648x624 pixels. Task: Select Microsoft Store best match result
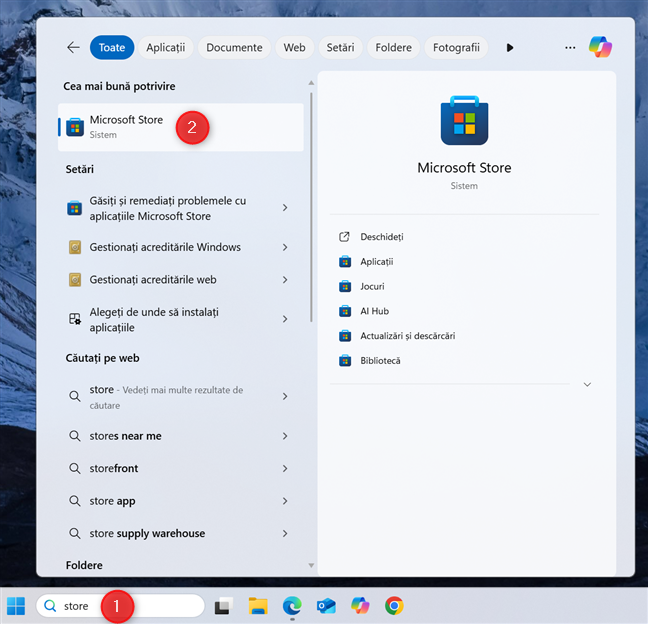125,127
